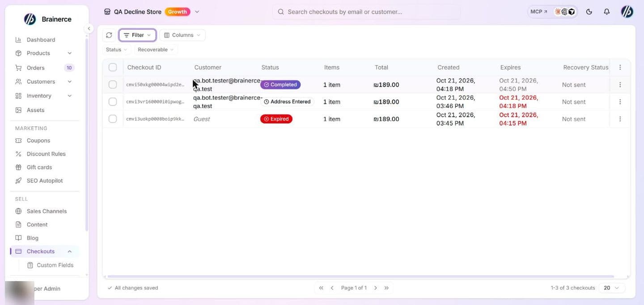This screenshot has height=305, width=644.
Task: Click the MCP link button
Action: tap(538, 12)
